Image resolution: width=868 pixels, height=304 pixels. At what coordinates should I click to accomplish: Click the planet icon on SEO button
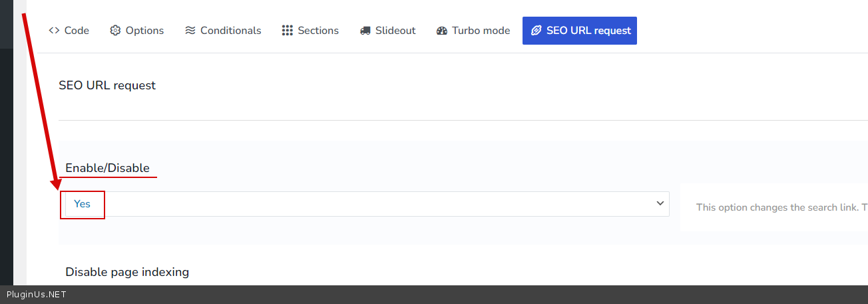(x=536, y=31)
